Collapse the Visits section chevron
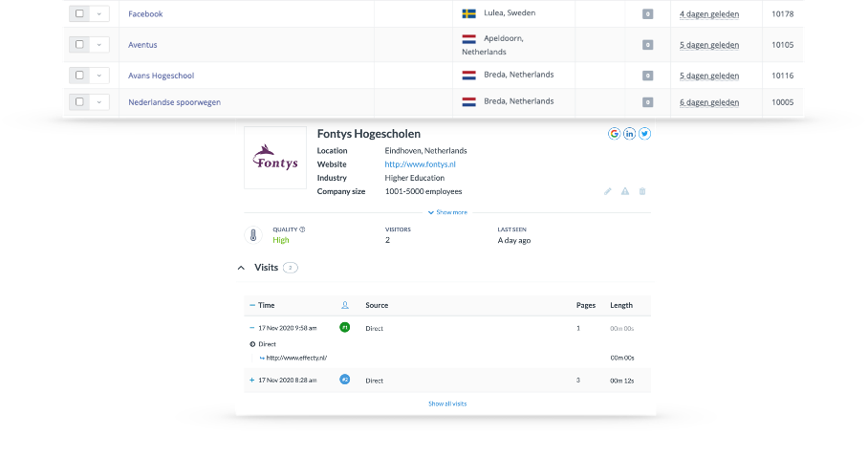Image resolution: width=868 pixels, height=457 pixels. [241, 268]
